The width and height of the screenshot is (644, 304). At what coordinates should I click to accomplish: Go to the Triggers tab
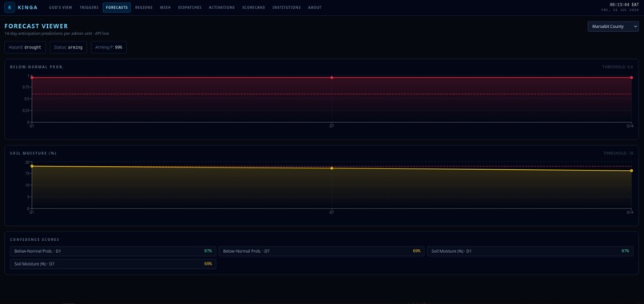(x=89, y=7)
